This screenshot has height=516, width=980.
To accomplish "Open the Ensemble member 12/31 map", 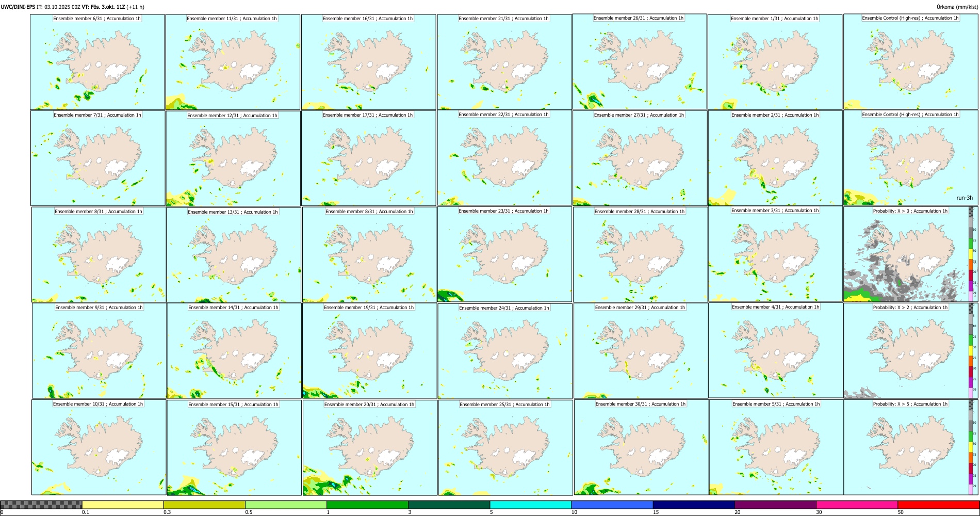I will click(x=233, y=158).
